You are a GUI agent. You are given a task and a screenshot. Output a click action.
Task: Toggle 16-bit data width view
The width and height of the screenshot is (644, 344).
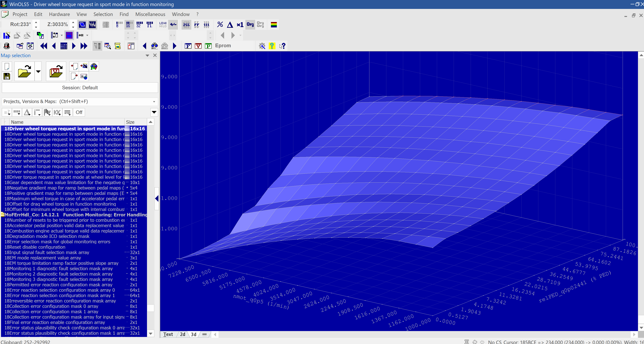129,25
